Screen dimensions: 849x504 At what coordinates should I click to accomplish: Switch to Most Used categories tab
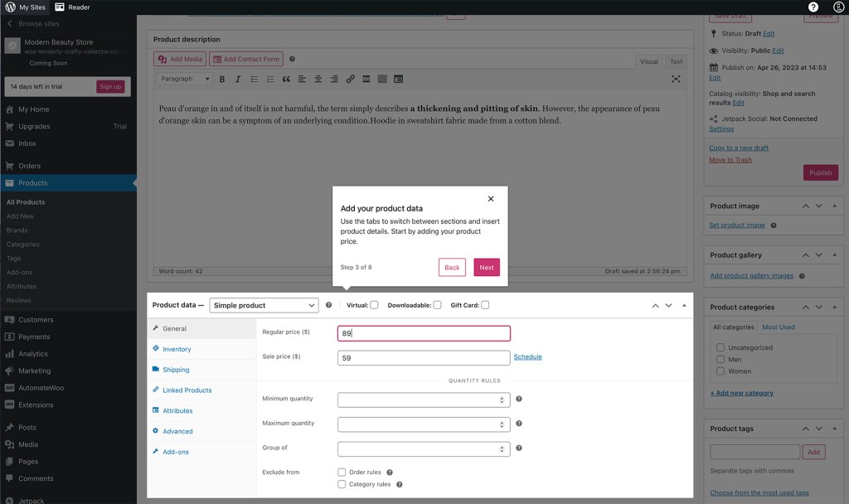click(x=778, y=327)
